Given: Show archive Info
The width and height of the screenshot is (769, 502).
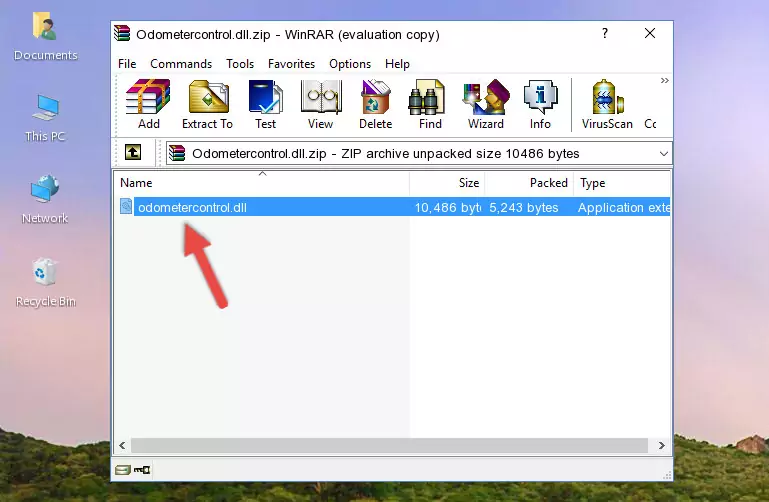Looking at the screenshot, I should (540, 104).
